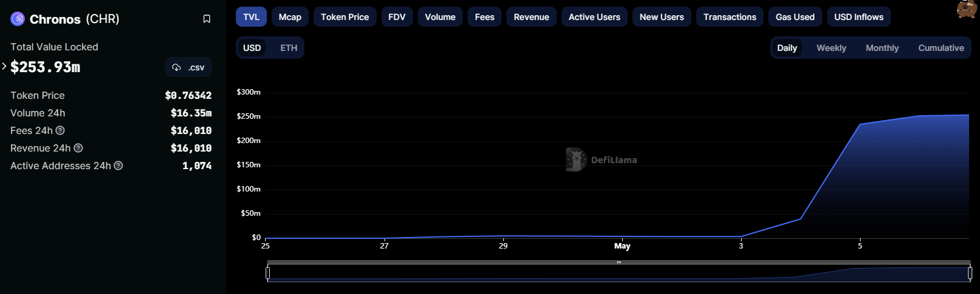Open Revenue 24h help tooltip icon
Image resolution: width=980 pixels, height=294 pixels.
[78, 148]
